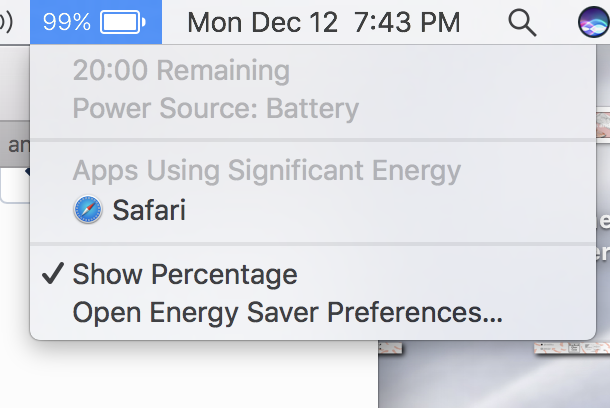Image resolution: width=610 pixels, height=408 pixels.
Task: Switch to the partially hidden tab behind the menu
Action: [16, 144]
